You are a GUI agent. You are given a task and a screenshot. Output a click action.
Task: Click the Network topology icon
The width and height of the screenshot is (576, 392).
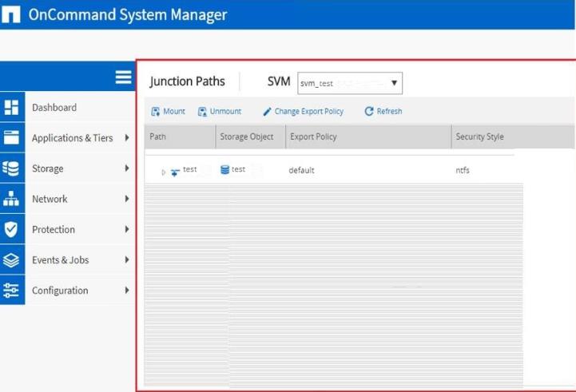click(x=11, y=199)
